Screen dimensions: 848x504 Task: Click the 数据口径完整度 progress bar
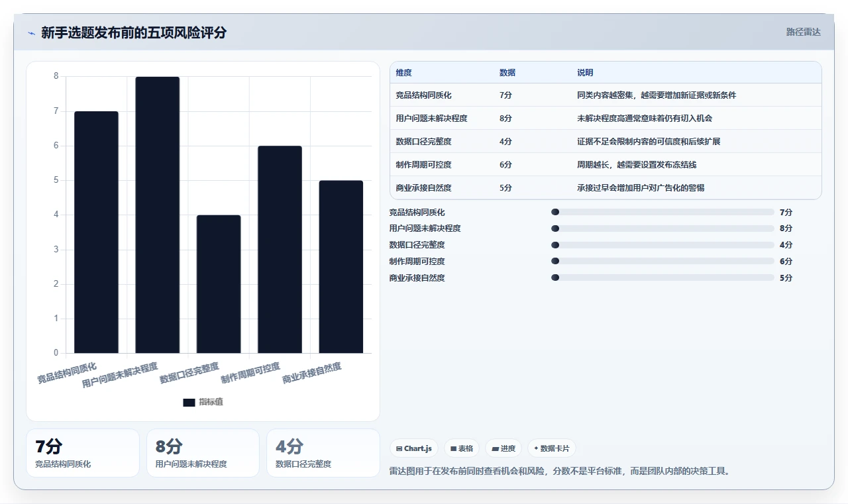662,245
